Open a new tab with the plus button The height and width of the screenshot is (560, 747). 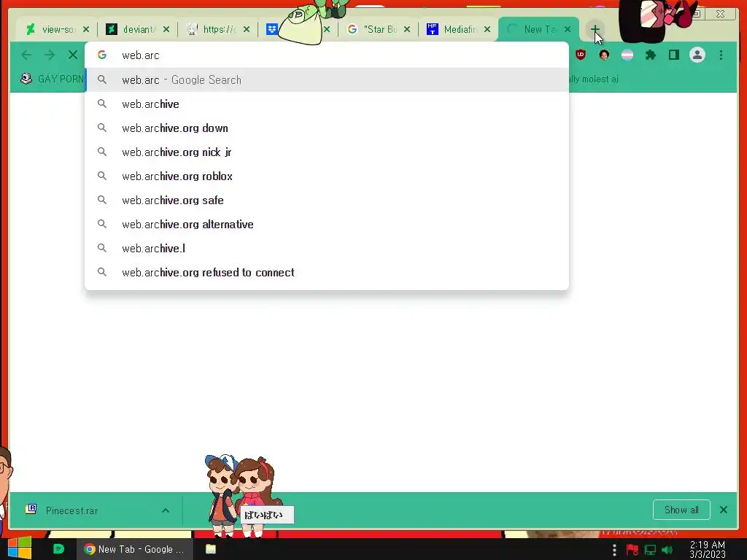[x=595, y=29]
